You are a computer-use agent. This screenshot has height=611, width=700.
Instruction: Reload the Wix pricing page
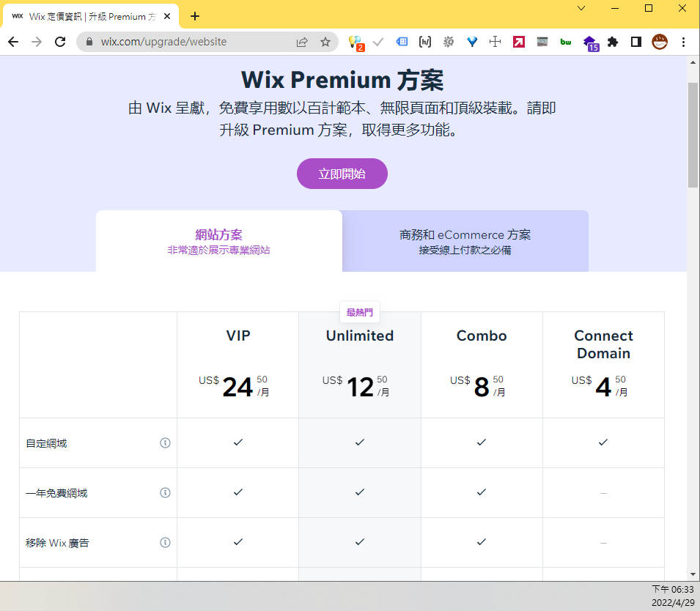60,42
